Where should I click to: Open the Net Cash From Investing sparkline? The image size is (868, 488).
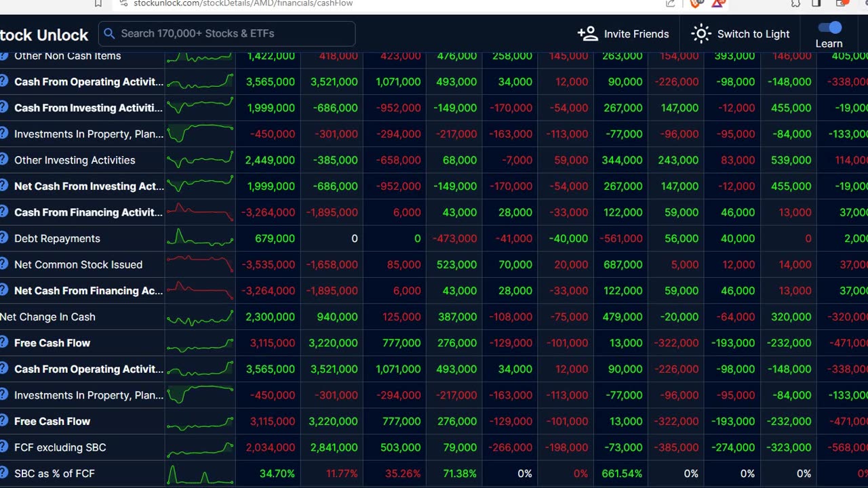(x=200, y=185)
